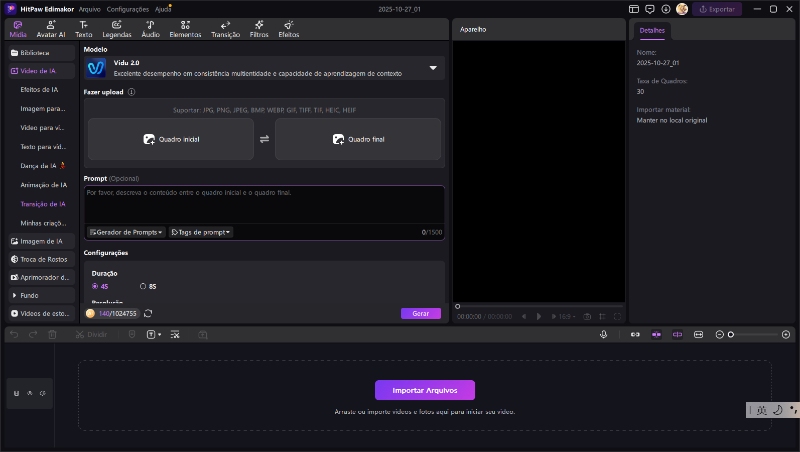Open the Gerador de Prompts dropdown
The width and height of the screenshot is (800, 452).
pos(126,232)
